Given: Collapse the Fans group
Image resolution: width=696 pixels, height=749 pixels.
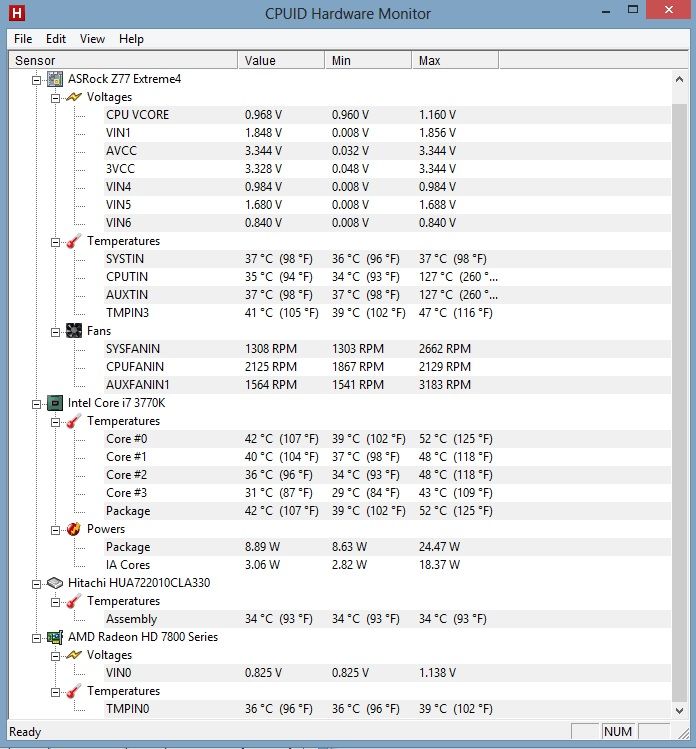Looking at the screenshot, I should (x=55, y=332).
